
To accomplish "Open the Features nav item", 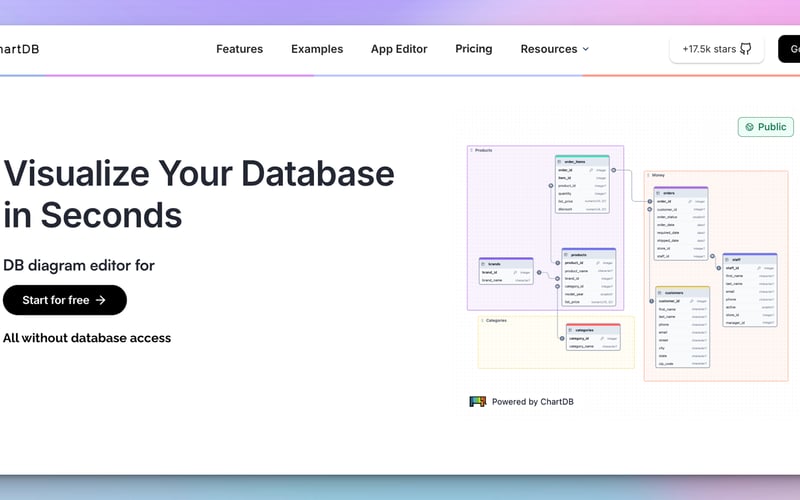I will point(239,49).
